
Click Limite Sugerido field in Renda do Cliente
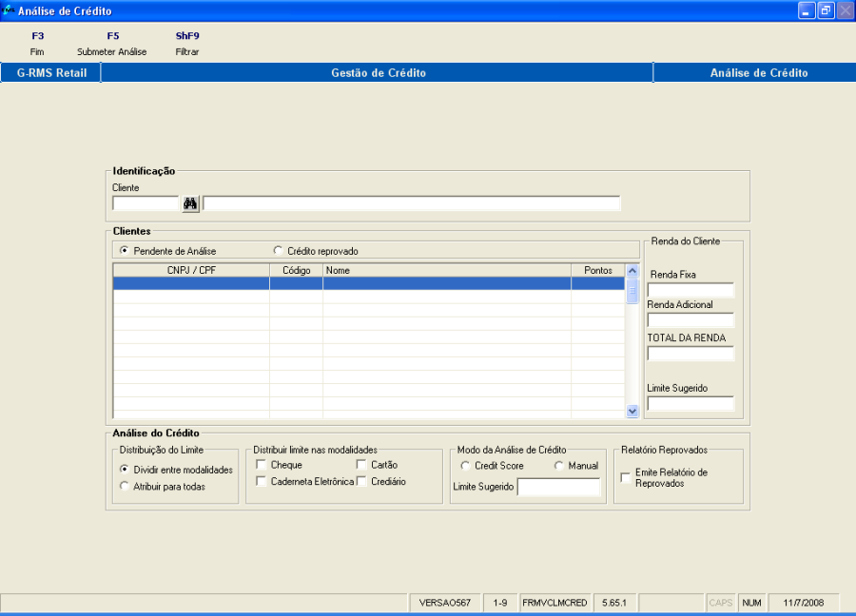coord(691,404)
